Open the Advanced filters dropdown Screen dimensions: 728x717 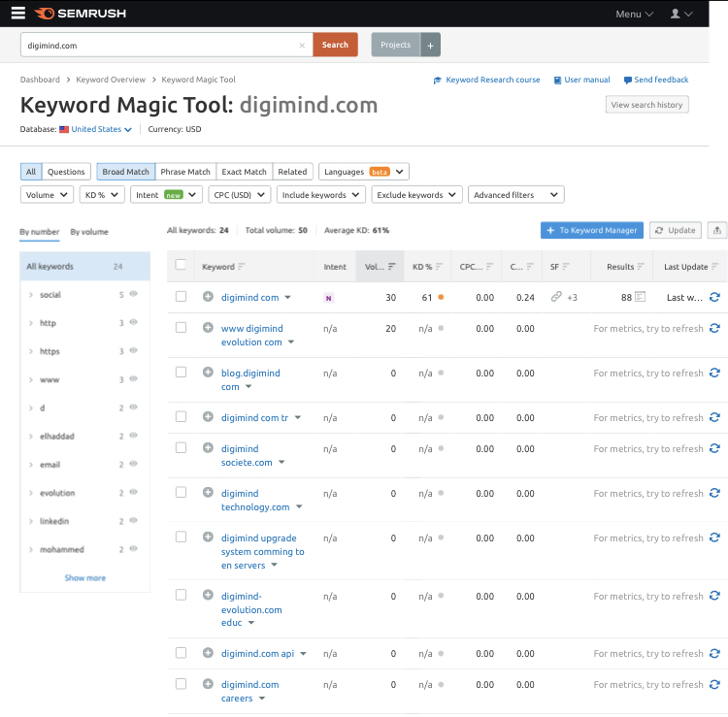coord(515,195)
